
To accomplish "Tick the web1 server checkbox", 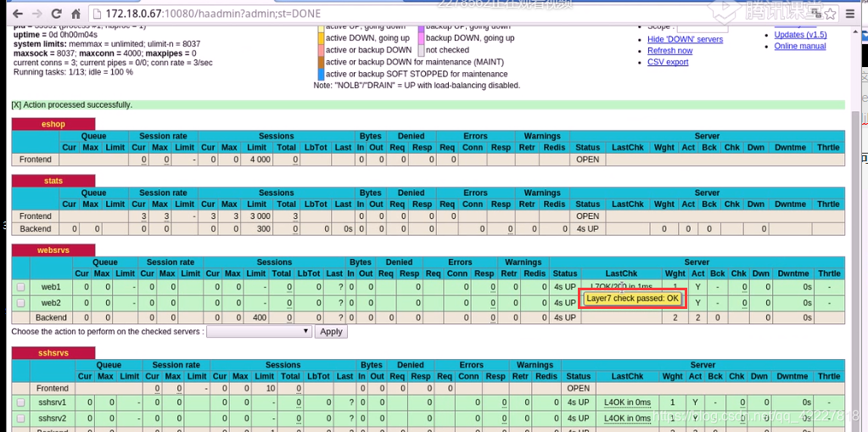I will point(20,288).
